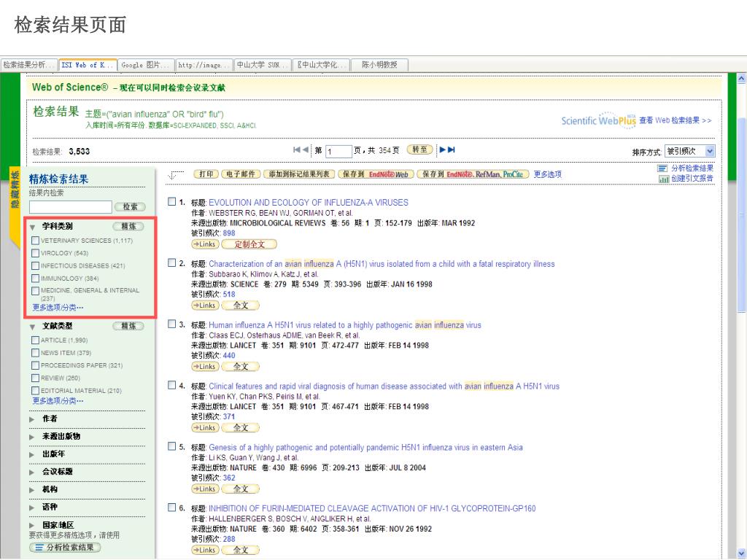Click the search-within-results text field

point(71,207)
